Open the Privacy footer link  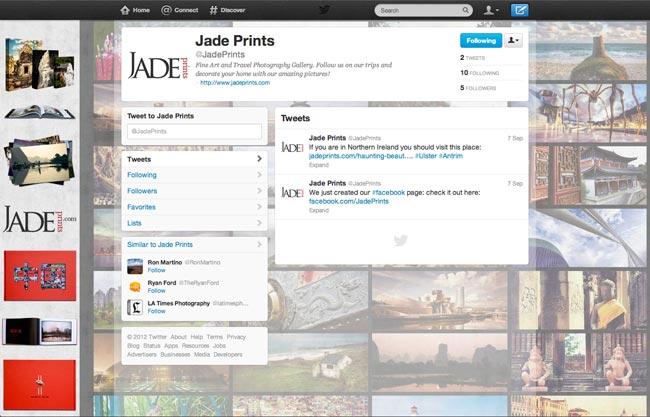pyautogui.click(x=236, y=337)
